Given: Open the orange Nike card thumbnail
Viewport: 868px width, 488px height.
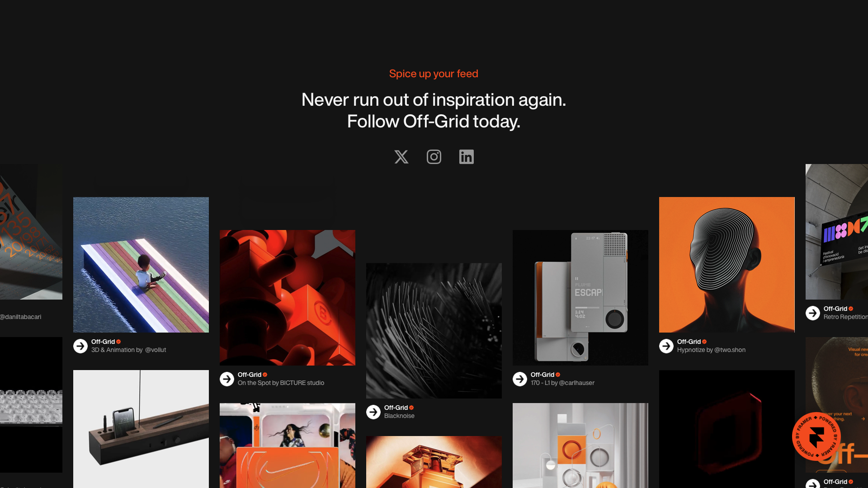Looking at the screenshot, I should [288, 446].
